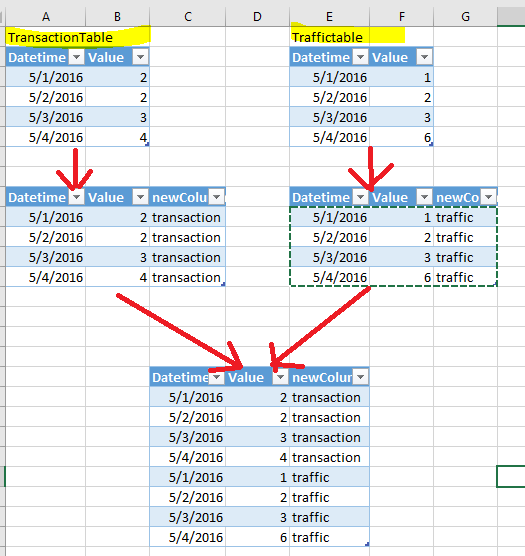Viewport: 525px width, 556px height.
Task: Select column B header
Action: (x=117, y=17)
